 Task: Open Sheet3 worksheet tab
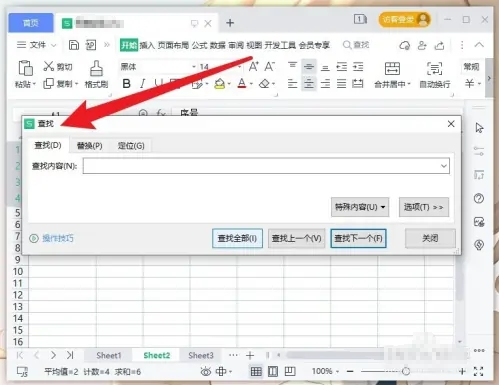click(x=201, y=355)
